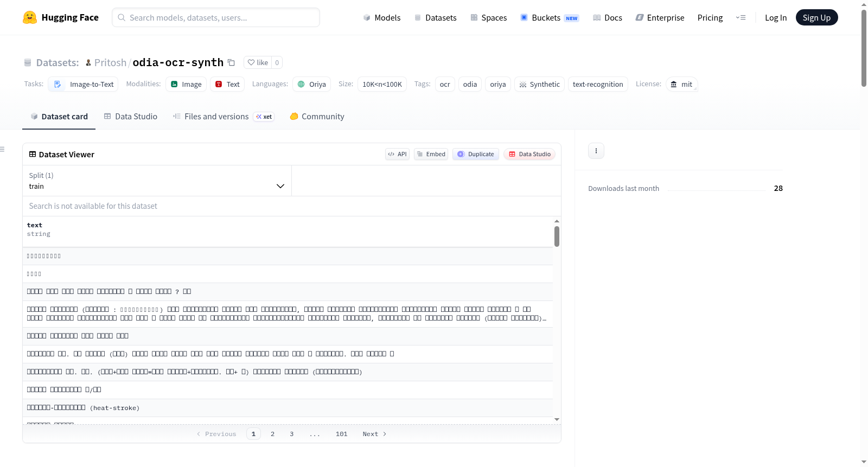Click the Sign Up button
The height and width of the screenshot is (467, 868).
(816, 17)
